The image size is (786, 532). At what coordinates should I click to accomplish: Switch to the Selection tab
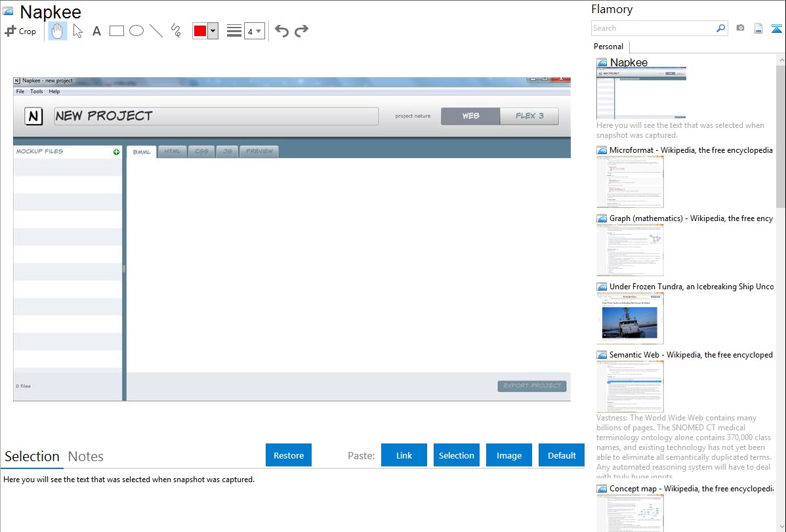32,457
